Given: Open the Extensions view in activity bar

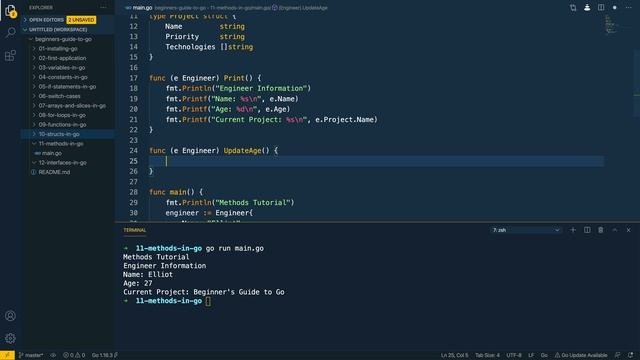Looking at the screenshot, I should (x=10, y=55).
